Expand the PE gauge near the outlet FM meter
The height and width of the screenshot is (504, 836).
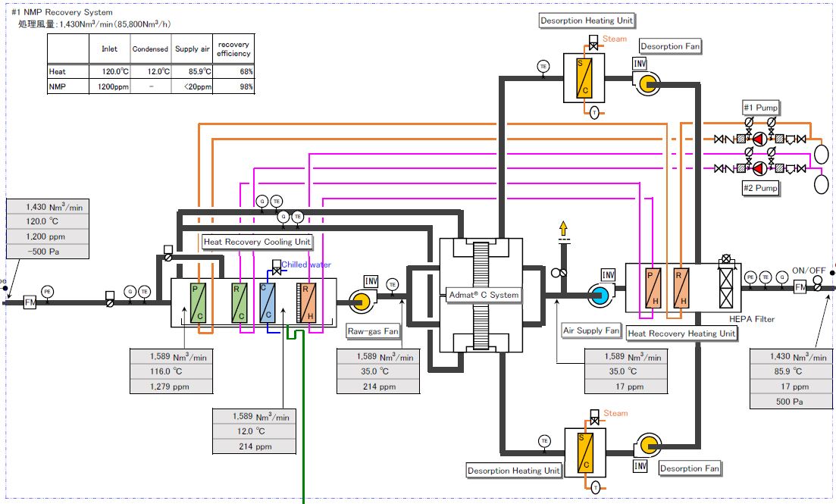[749, 275]
